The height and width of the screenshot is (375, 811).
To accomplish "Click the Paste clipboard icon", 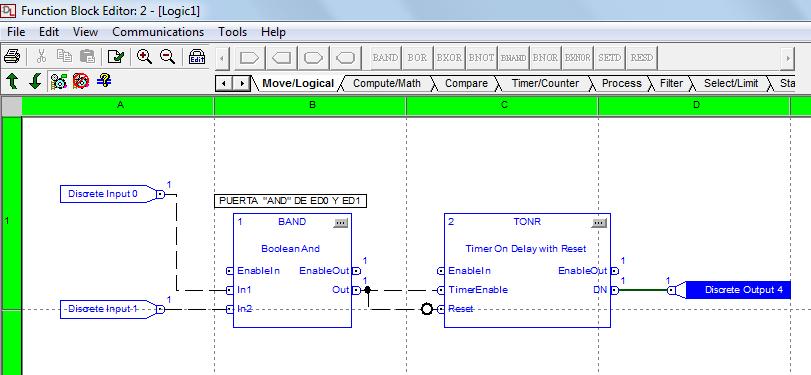I will click(x=87, y=56).
